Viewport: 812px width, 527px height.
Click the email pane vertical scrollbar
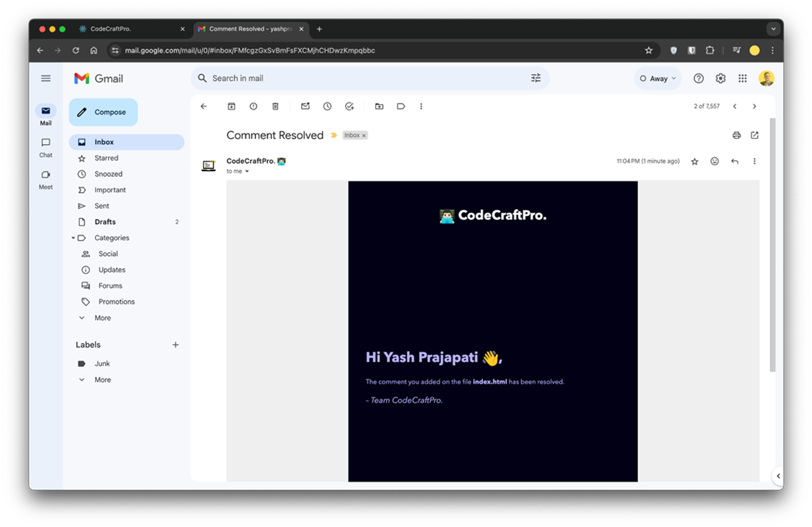(773, 245)
